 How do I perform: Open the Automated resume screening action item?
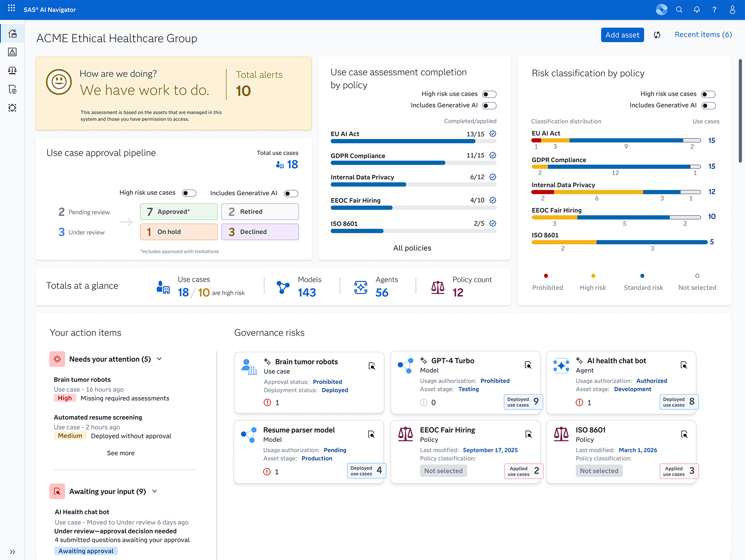[98, 417]
